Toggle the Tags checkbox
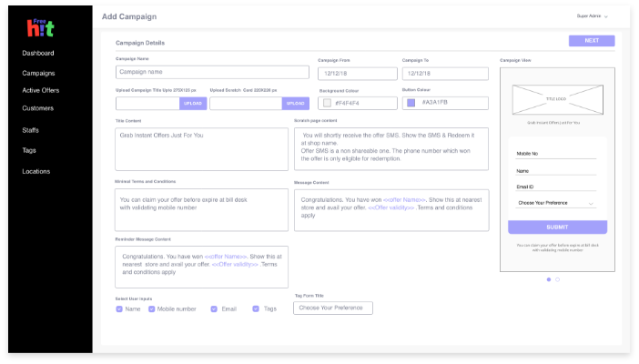This screenshot has width=639, height=364. 257,308
